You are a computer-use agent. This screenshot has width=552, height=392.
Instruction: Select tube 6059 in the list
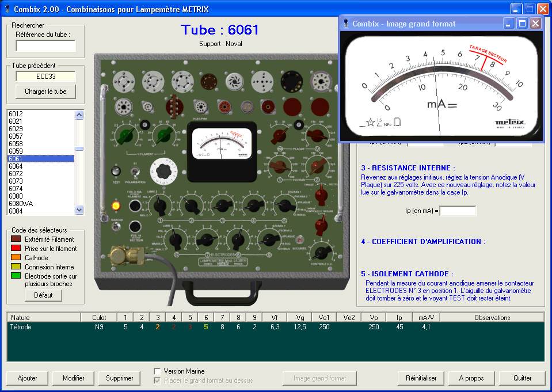tap(41, 151)
